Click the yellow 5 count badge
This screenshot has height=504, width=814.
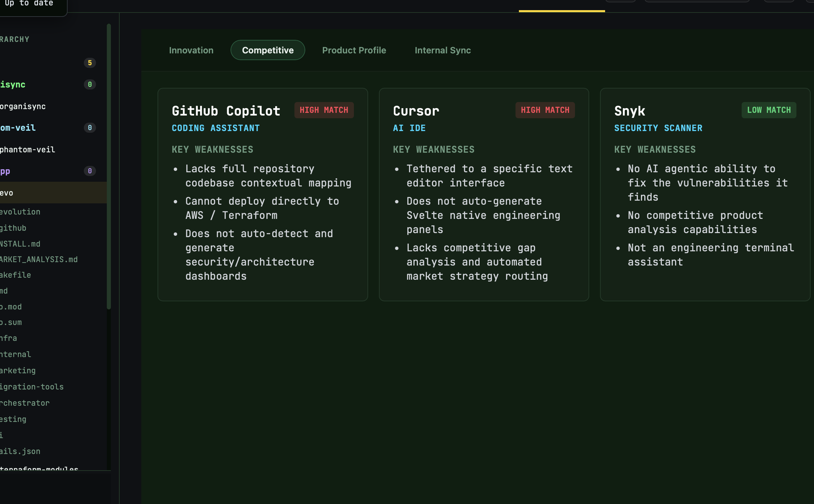pos(90,63)
